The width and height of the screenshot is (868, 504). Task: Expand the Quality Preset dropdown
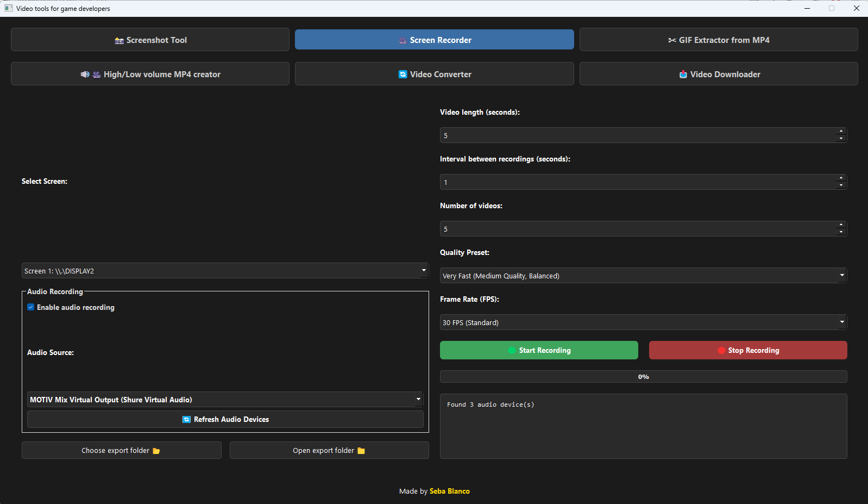click(643, 276)
